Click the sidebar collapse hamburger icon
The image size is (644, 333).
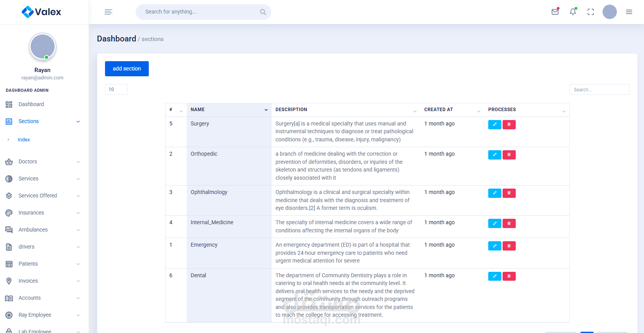coord(108,12)
